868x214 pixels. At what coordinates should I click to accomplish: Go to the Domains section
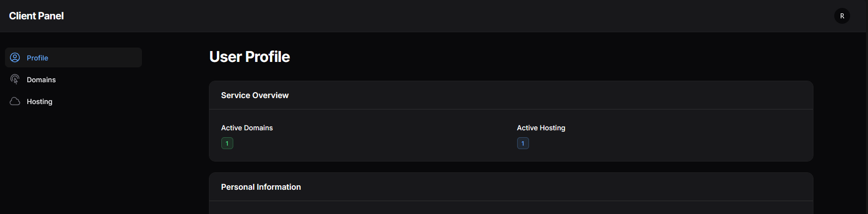click(41, 80)
